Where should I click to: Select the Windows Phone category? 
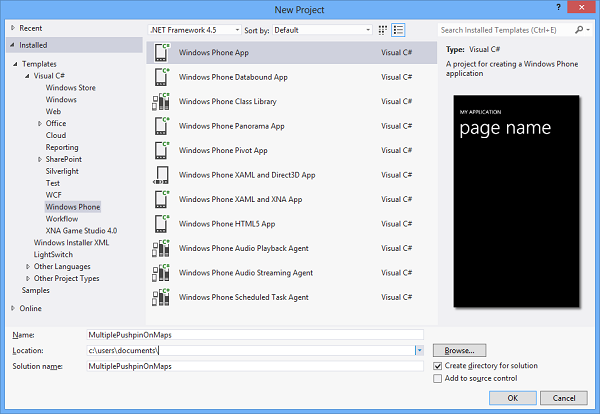pyautogui.click(x=73, y=207)
